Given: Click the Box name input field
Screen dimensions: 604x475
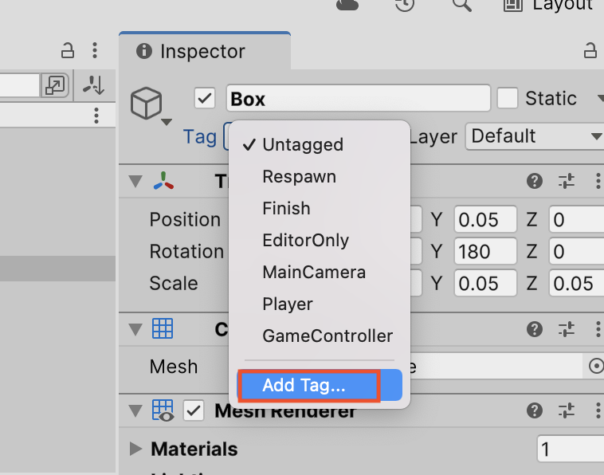Looking at the screenshot, I should [358, 99].
